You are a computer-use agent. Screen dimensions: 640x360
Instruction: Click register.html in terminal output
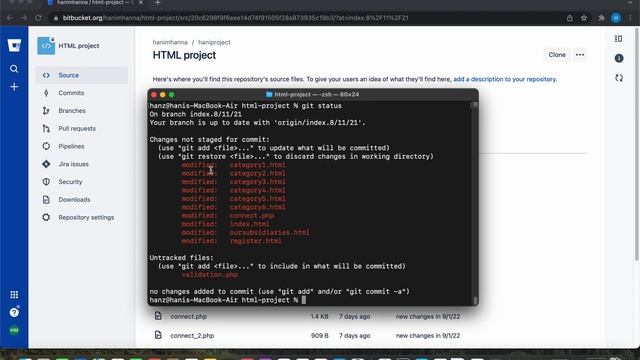tap(256, 241)
